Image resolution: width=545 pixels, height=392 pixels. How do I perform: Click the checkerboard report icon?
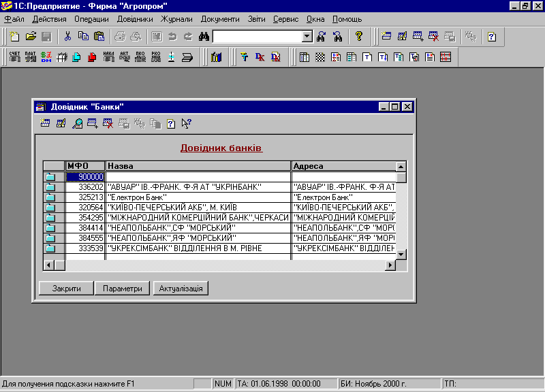pos(320,57)
